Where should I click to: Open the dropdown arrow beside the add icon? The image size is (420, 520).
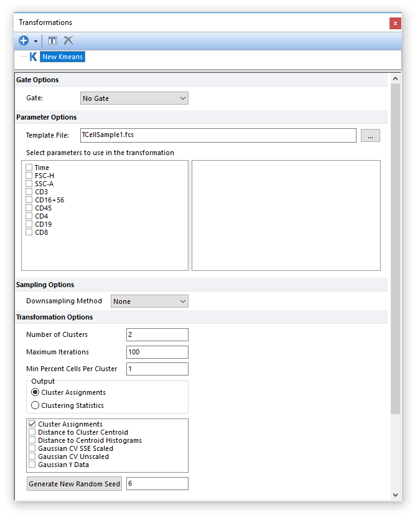pyautogui.click(x=35, y=42)
